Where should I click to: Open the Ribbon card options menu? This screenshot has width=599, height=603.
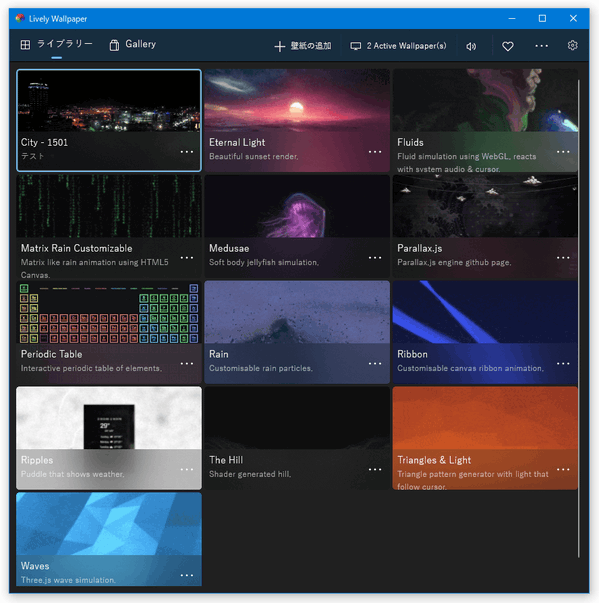[x=563, y=363]
